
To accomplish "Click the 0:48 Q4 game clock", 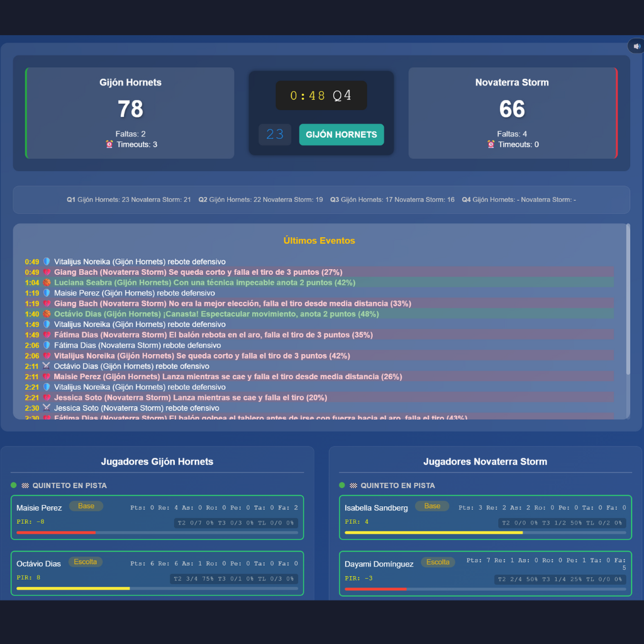I will [321, 96].
